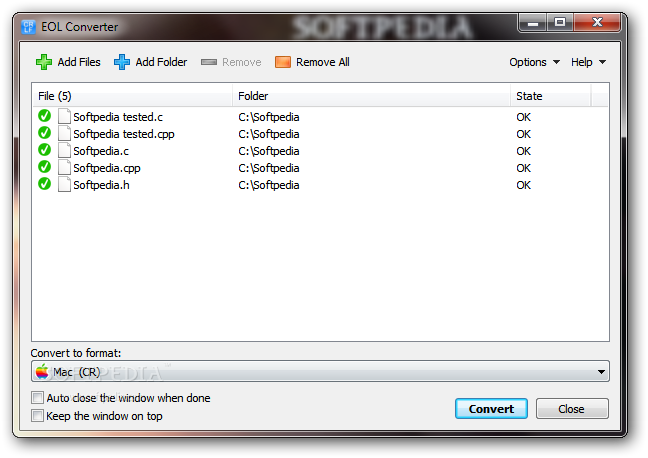Select the file name Softpedia.h
This screenshot has width=648, height=458.
point(101,185)
